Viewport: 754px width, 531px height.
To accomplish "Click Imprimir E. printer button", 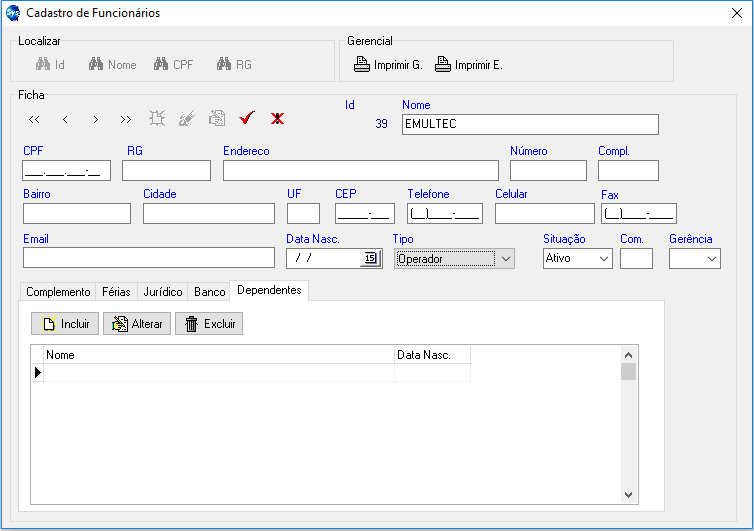I will tap(468, 65).
